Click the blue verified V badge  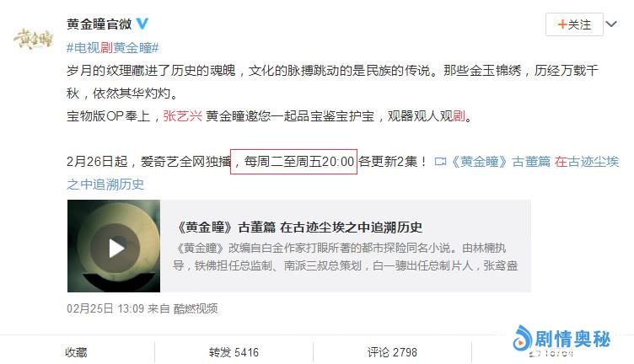[x=142, y=24]
